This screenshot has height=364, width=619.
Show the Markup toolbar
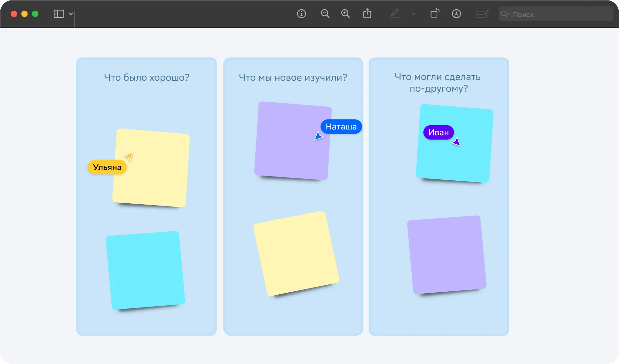(456, 14)
